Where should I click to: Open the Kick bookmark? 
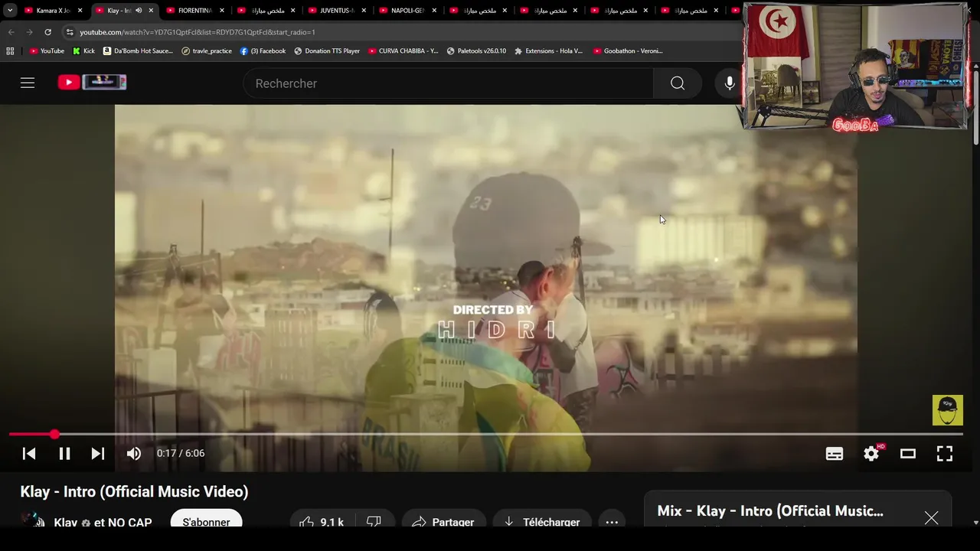(x=83, y=51)
